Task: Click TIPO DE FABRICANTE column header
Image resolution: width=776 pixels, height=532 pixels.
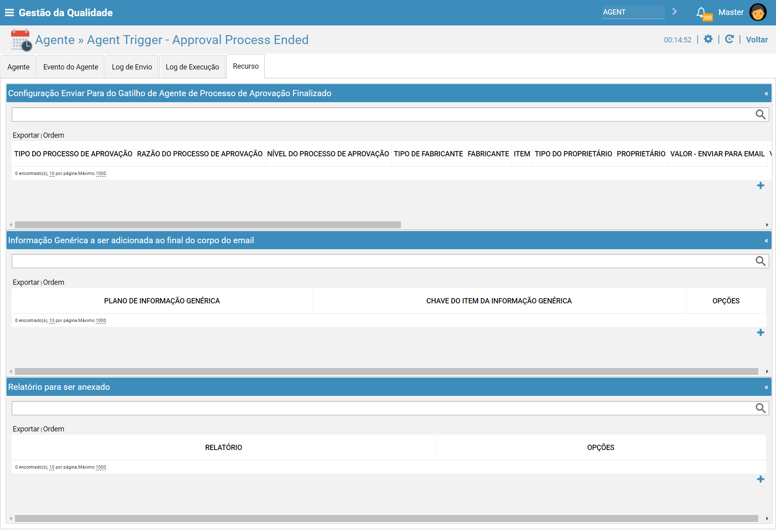Action: point(428,154)
